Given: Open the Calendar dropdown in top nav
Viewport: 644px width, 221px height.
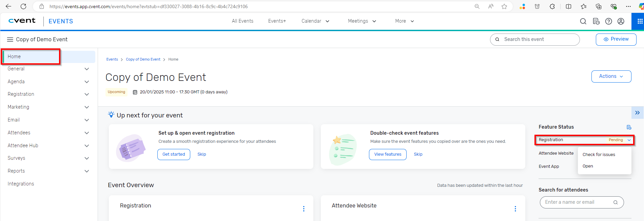Looking at the screenshot, I should pyautogui.click(x=315, y=21).
